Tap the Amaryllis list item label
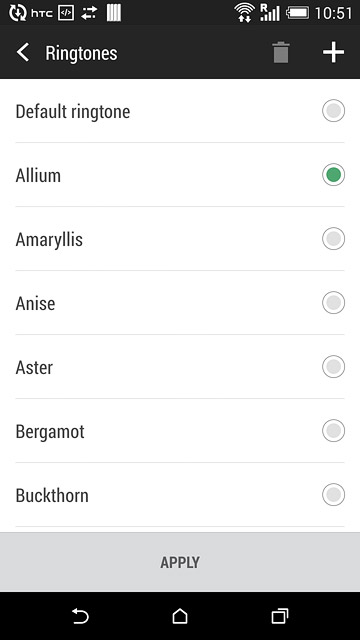 point(49,240)
